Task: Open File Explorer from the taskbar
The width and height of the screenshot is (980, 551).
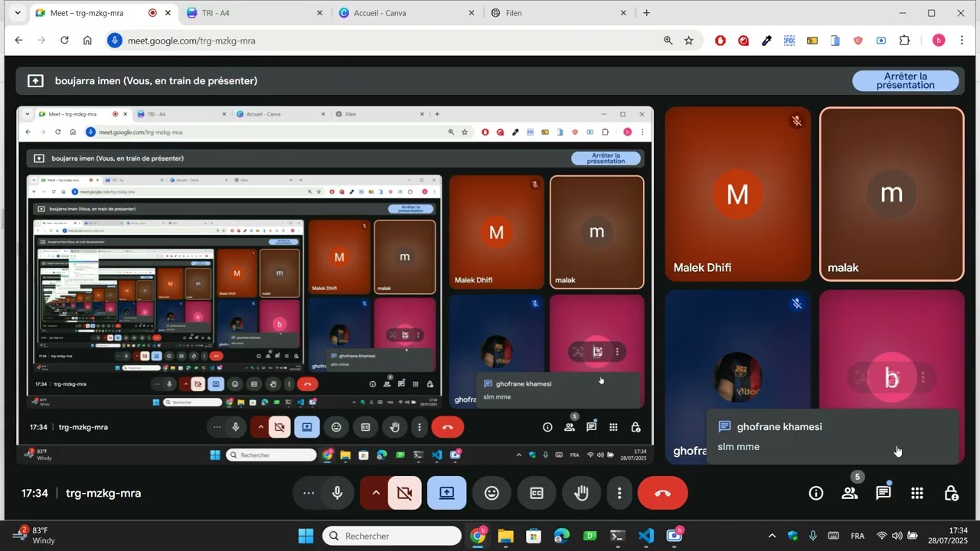Action: point(505,536)
